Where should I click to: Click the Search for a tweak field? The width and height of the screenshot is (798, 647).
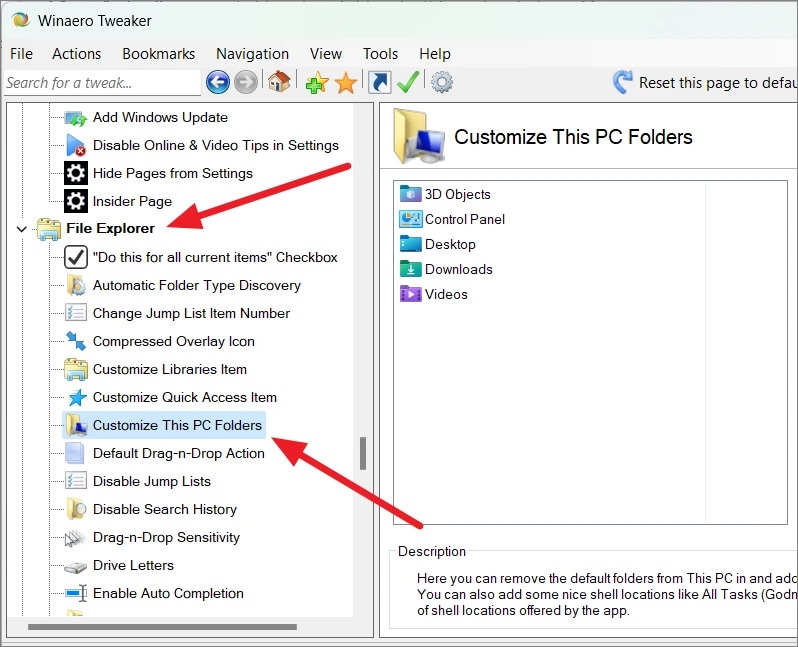[x=102, y=82]
